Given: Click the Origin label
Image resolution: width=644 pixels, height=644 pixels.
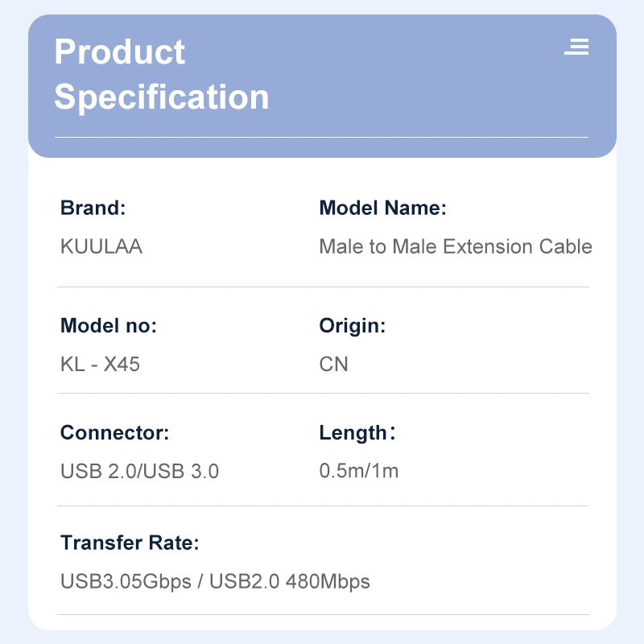Looking at the screenshot, I should [x=353, y=326].
